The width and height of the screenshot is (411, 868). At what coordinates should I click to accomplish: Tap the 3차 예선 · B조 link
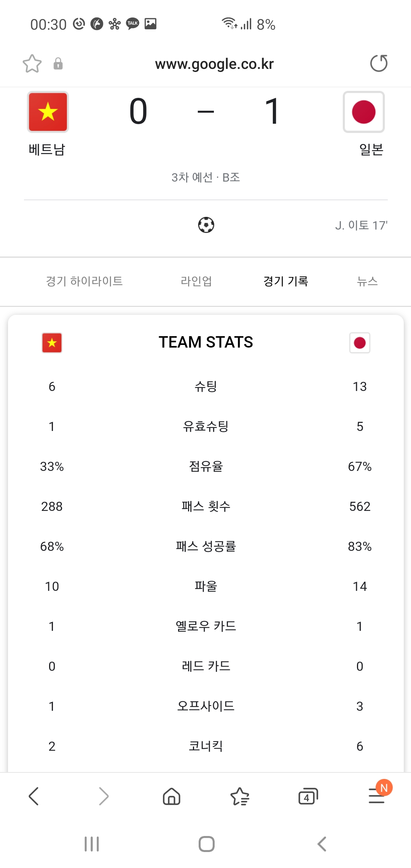(205, 177)
